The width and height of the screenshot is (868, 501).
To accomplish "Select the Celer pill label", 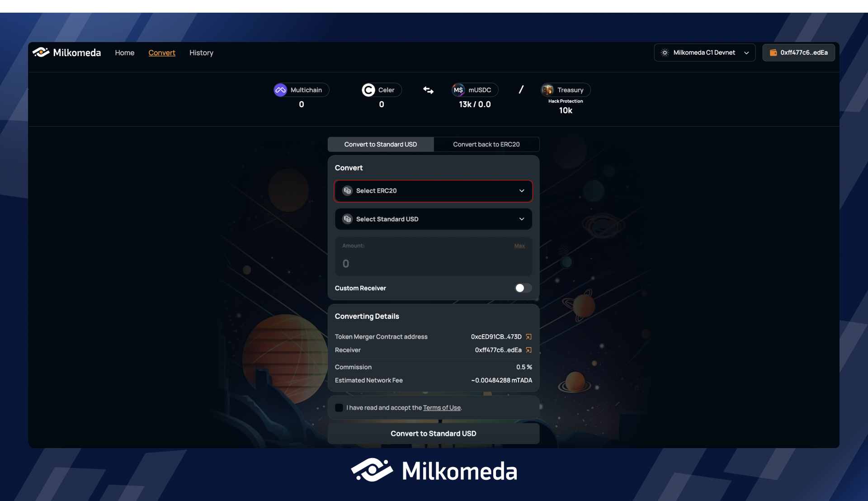I will coord(386,90).
